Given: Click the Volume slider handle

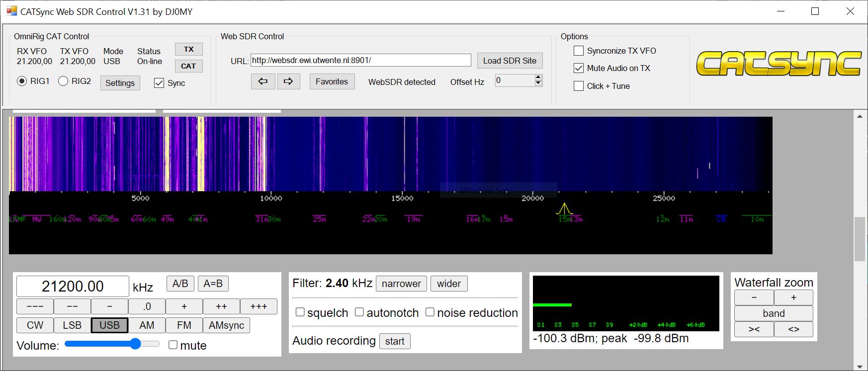Looking at the screenshot, I should [135, 344].
